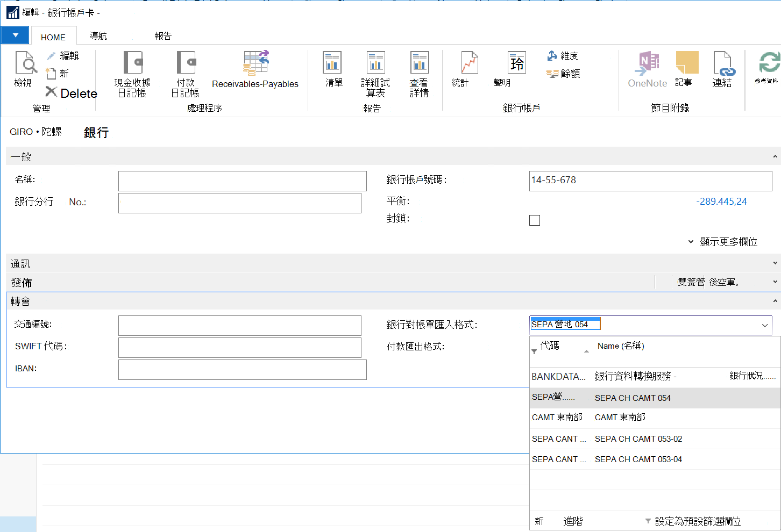Image resolution: width=781 pixels, height=532 pixels.
Task: Click the 名稱 (Name) input field
Action: coord(243,181)
